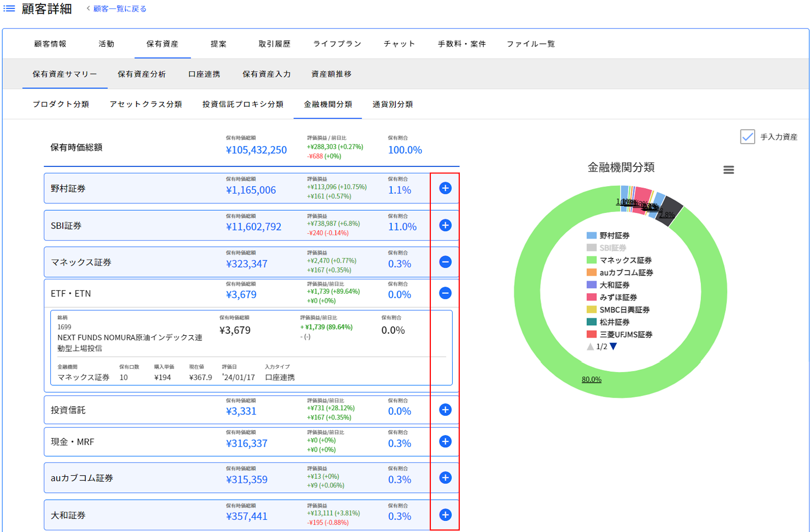Click the ¥357,441 大和証券 amount
812x532 pixels.
click(x=247, y=516)
